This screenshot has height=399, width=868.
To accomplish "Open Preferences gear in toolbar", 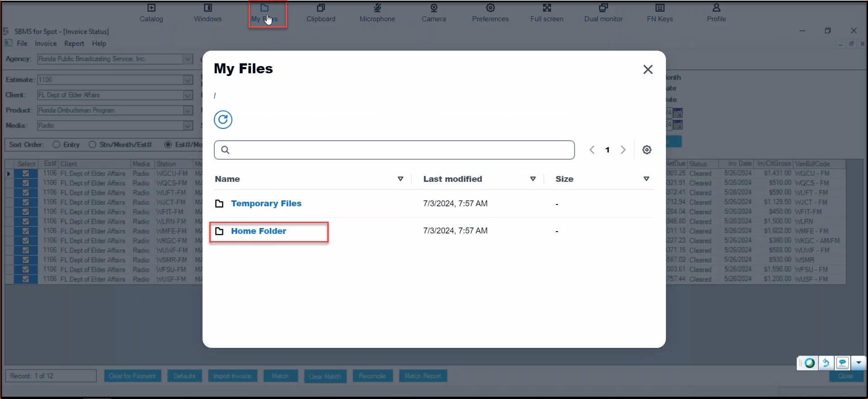I will click(491, 8).
